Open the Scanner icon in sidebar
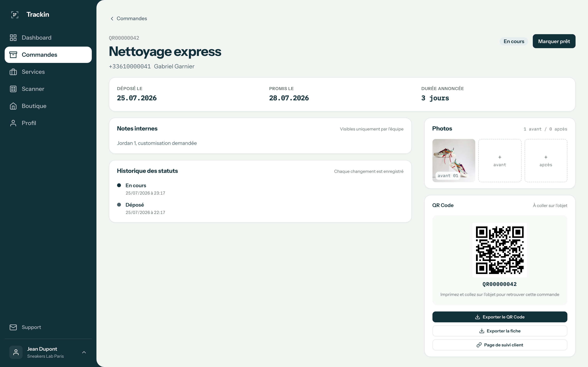Image resolution: width=588 pixels, height=367 pixels. 13,89
